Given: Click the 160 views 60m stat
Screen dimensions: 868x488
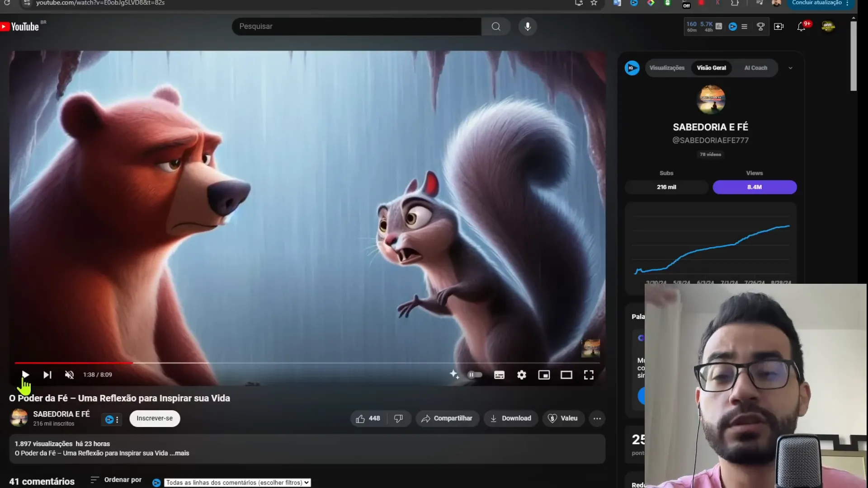Looking at the screenshot, I should click(x=692, y=27).
